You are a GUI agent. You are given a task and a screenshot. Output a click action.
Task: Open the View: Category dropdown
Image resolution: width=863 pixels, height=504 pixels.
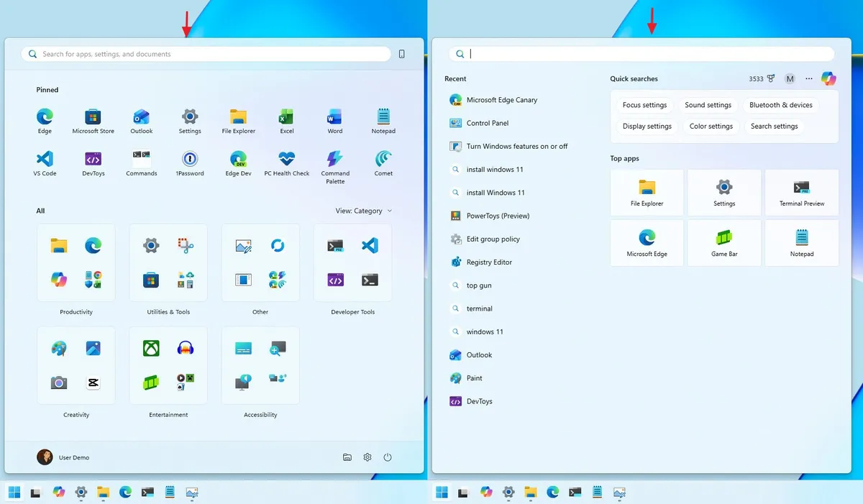tap(364, 211)
